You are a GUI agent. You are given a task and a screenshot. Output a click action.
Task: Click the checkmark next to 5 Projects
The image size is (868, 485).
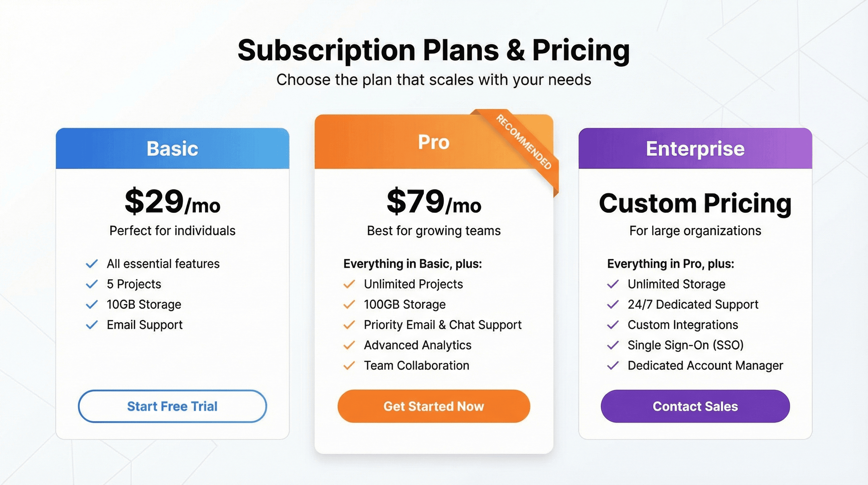[92, 284]
